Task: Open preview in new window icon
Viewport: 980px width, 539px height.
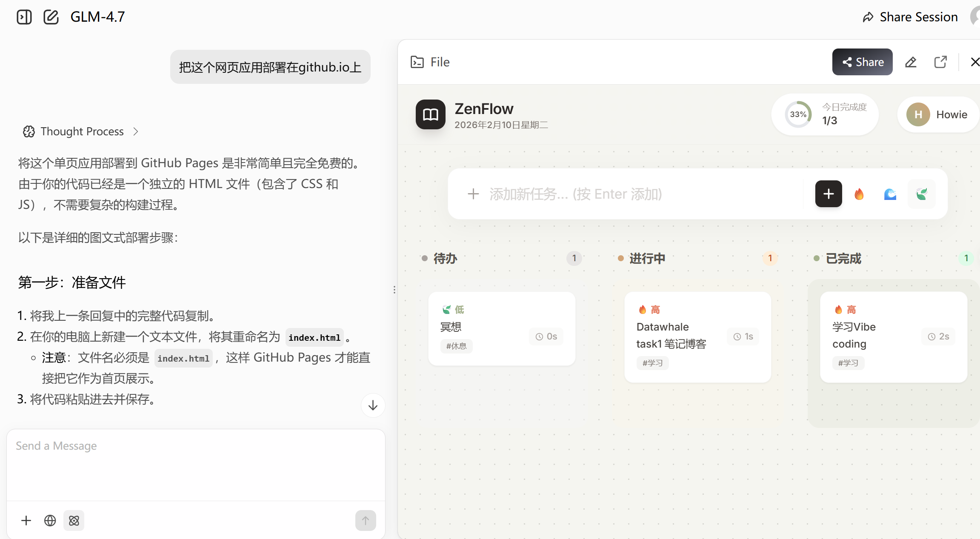Action: coord(940,62)
